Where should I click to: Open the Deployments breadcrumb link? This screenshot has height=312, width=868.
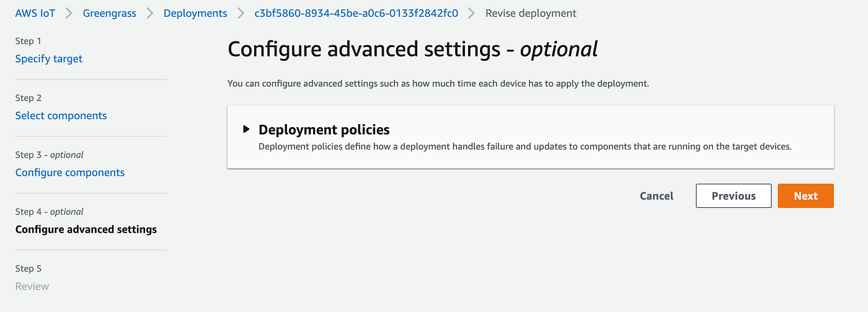tap(195, 13)
